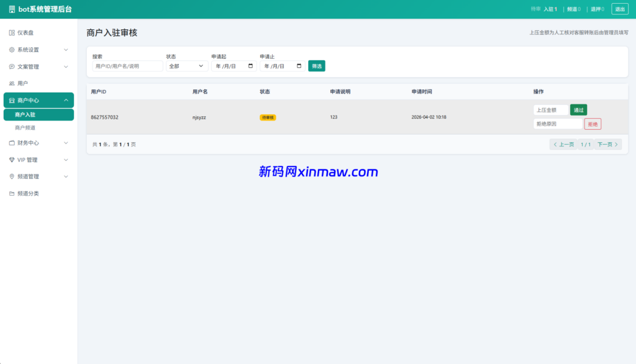This screenshot has width=636, height=364.
Task: Open the 频道分类 folder icon
Action: click(x=11, y=193)
